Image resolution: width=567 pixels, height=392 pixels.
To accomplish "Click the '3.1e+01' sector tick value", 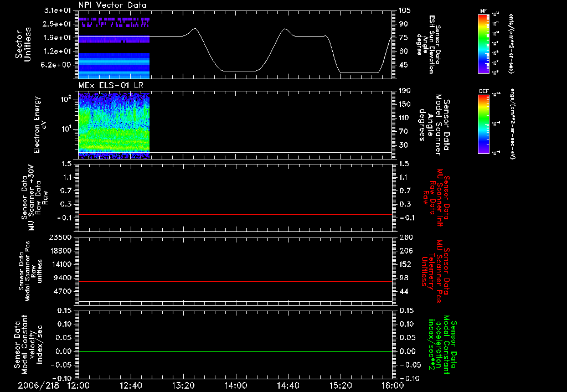I will coord(58,11).
